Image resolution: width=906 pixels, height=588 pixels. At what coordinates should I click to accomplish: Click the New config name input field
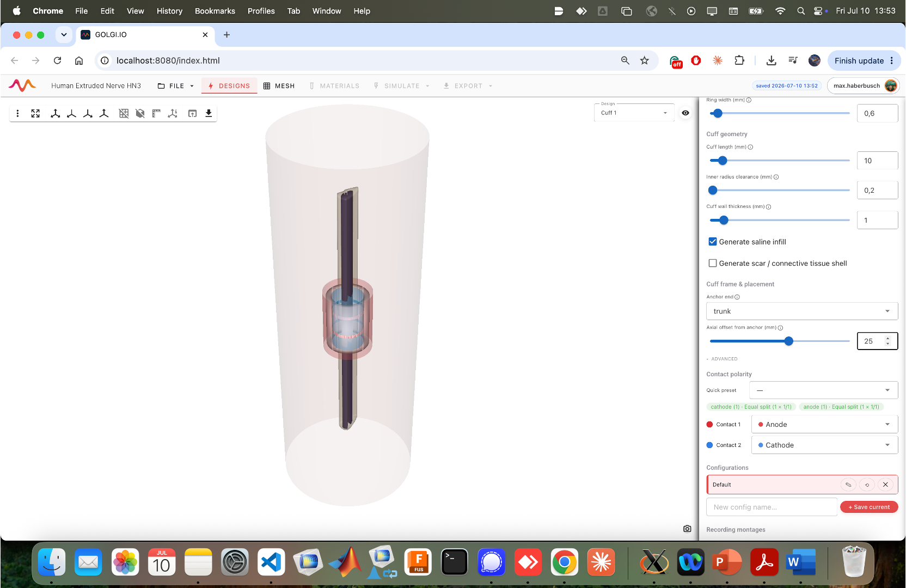772,507
